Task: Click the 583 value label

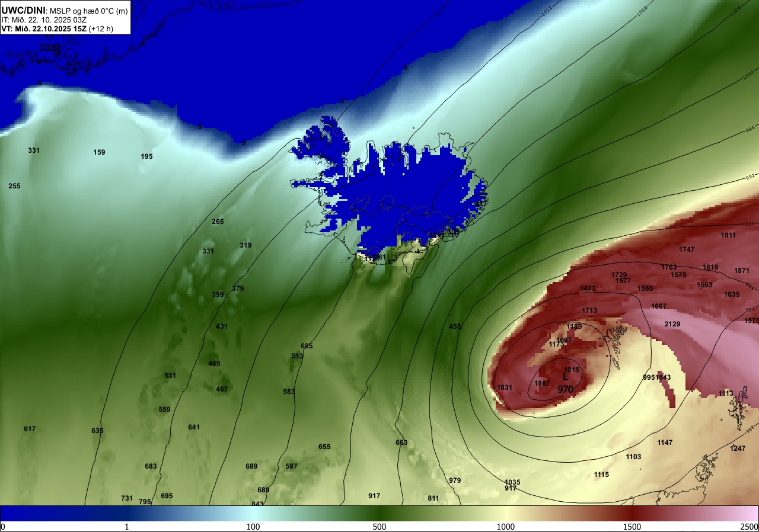Action: pos(289,392)
